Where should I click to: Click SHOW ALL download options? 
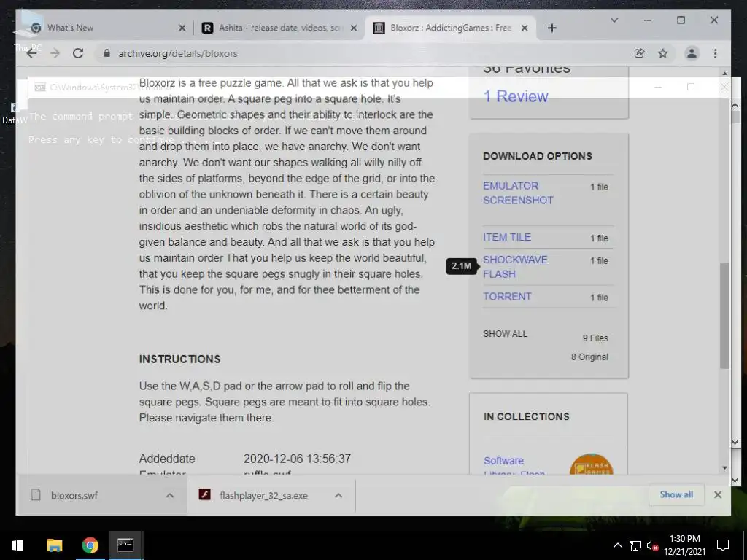point(505,334)
